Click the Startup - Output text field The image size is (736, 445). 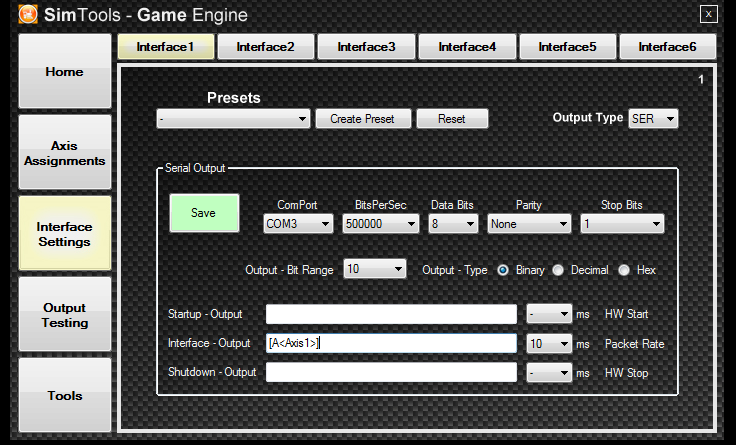[x=391, y=314]
